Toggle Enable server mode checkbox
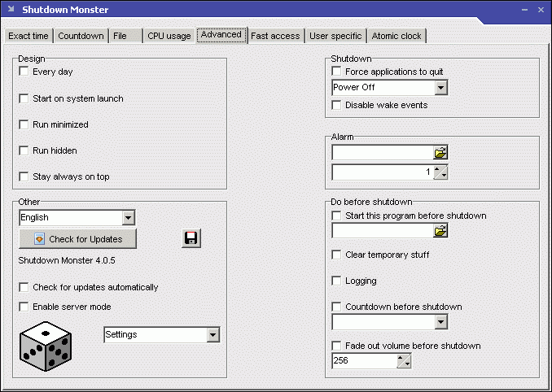 (x=24, y=307)
